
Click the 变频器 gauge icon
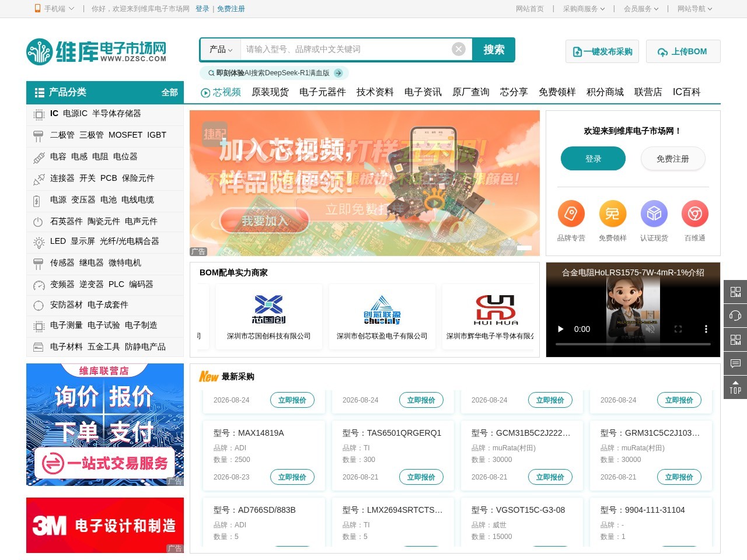39,285
